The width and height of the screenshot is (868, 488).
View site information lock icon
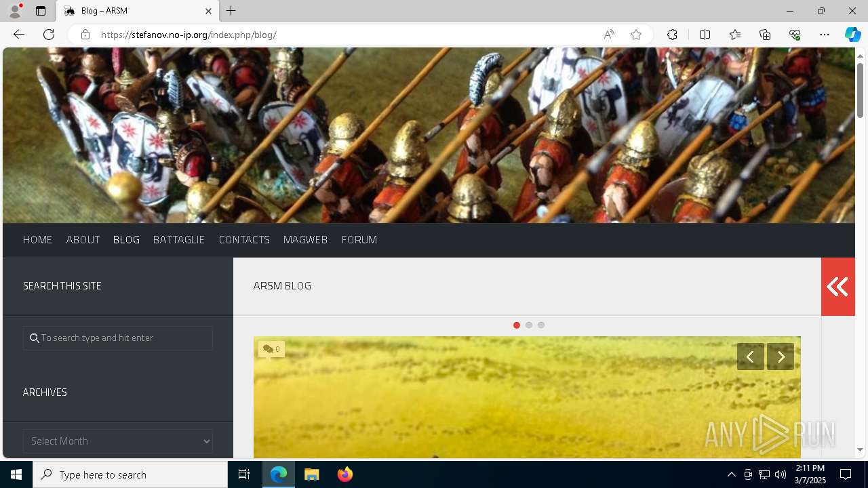[x=85, y=35]
